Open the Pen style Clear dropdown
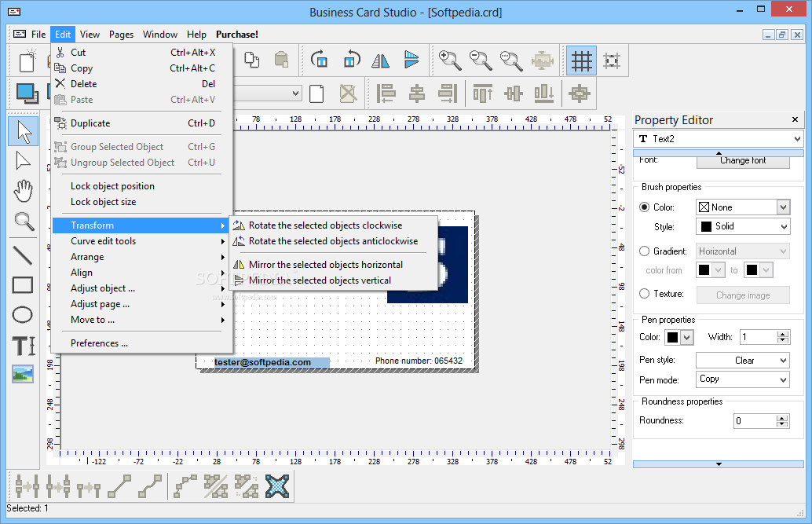This screenshot has height=524, width=812. click(x=743, y=361)
